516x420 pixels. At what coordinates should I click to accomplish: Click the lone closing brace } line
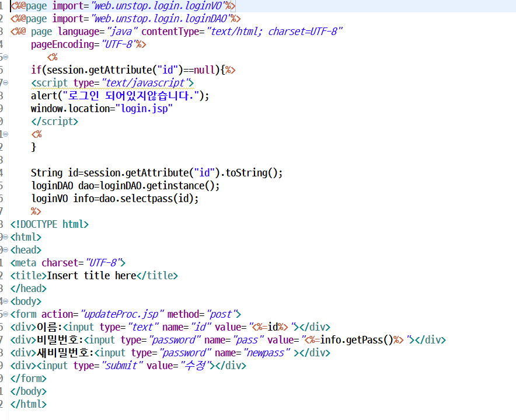34,147
